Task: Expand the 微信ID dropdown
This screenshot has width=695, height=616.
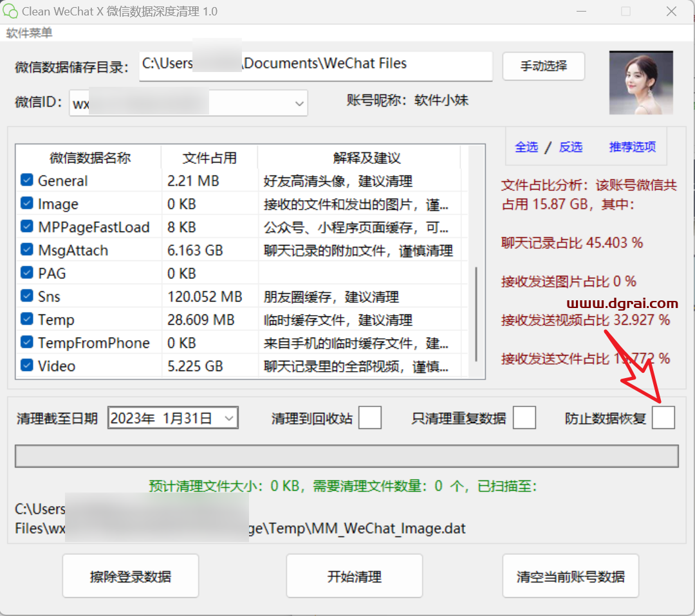Action: click(x=299, y=104)
